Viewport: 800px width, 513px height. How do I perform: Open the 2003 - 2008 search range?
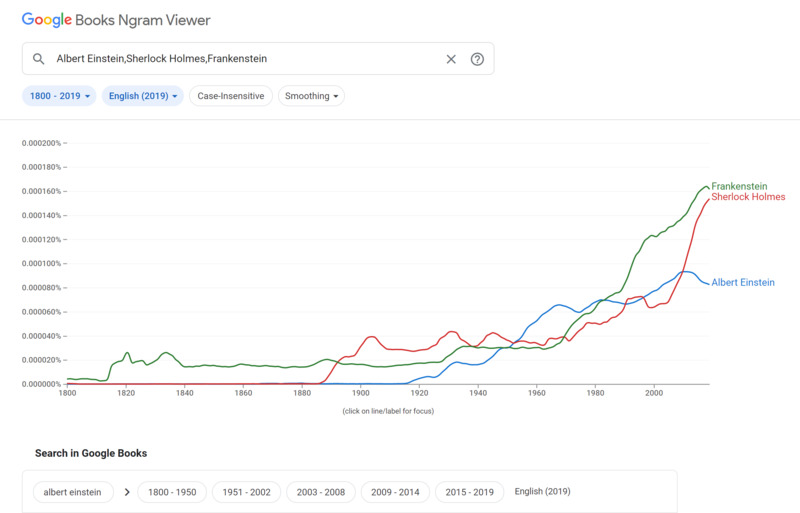[x=320, y=492]
